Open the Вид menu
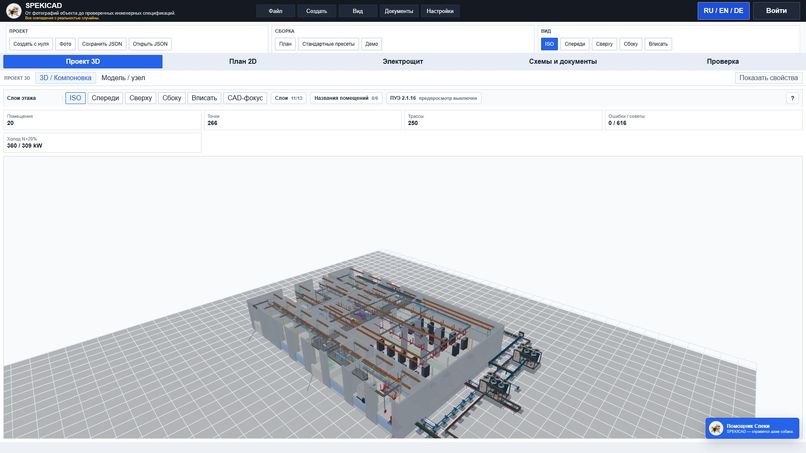The height and width of the screenshot is (453, 806). coord(358,11)
